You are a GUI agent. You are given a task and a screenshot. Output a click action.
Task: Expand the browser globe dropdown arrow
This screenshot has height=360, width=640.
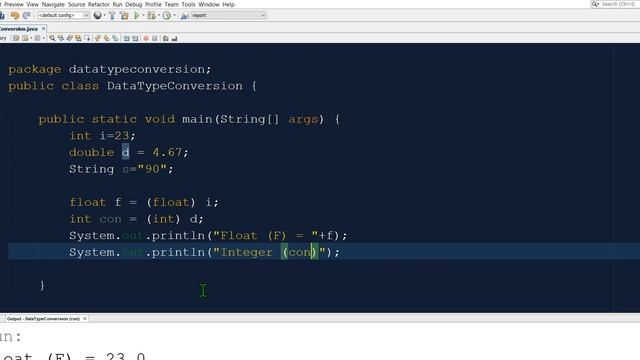point(104,16)
